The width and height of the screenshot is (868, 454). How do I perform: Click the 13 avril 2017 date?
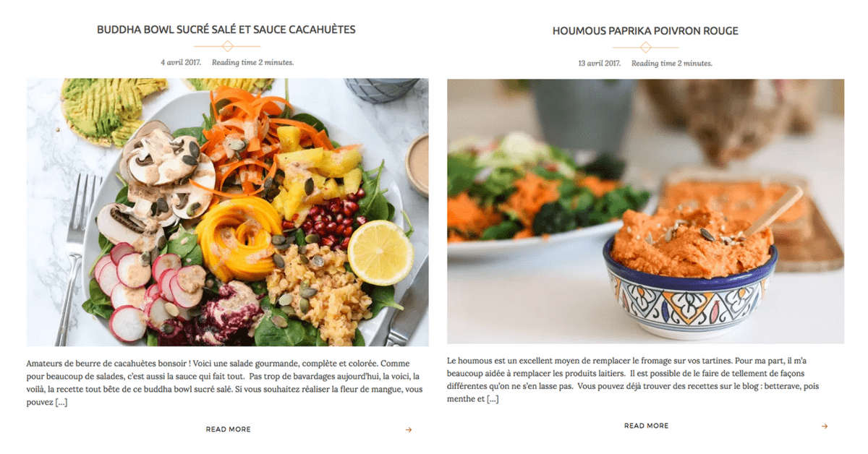pos(600,64)
